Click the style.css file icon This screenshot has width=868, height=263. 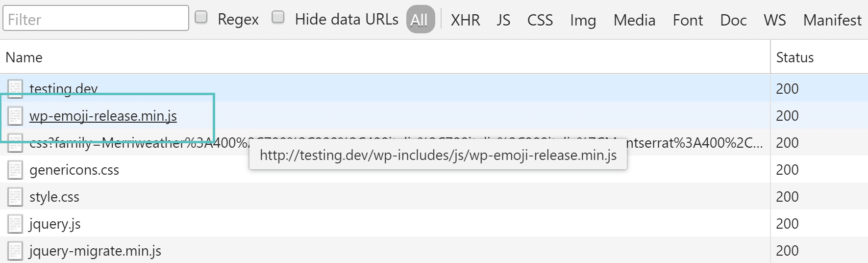point(15,197)
